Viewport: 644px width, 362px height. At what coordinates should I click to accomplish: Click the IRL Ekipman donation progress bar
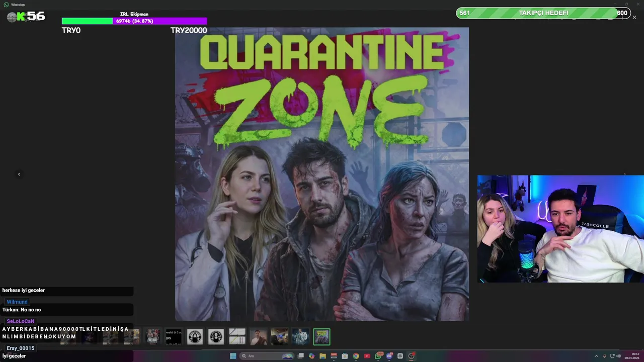[134, 21]
